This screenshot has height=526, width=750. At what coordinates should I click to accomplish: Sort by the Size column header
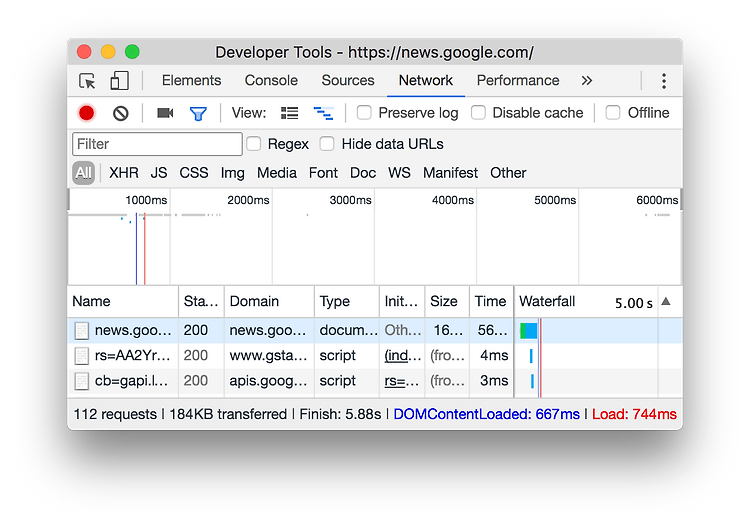pos(447,301)
